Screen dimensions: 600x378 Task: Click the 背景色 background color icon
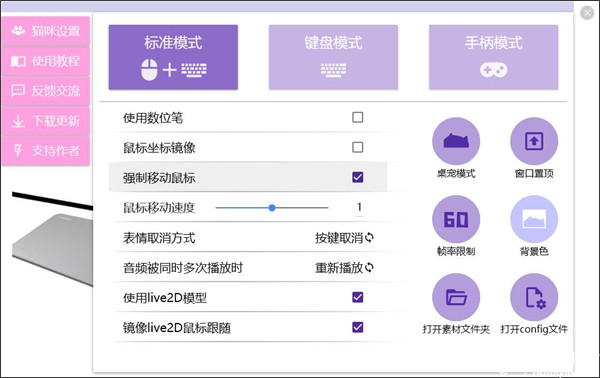(x=534, y=219)
